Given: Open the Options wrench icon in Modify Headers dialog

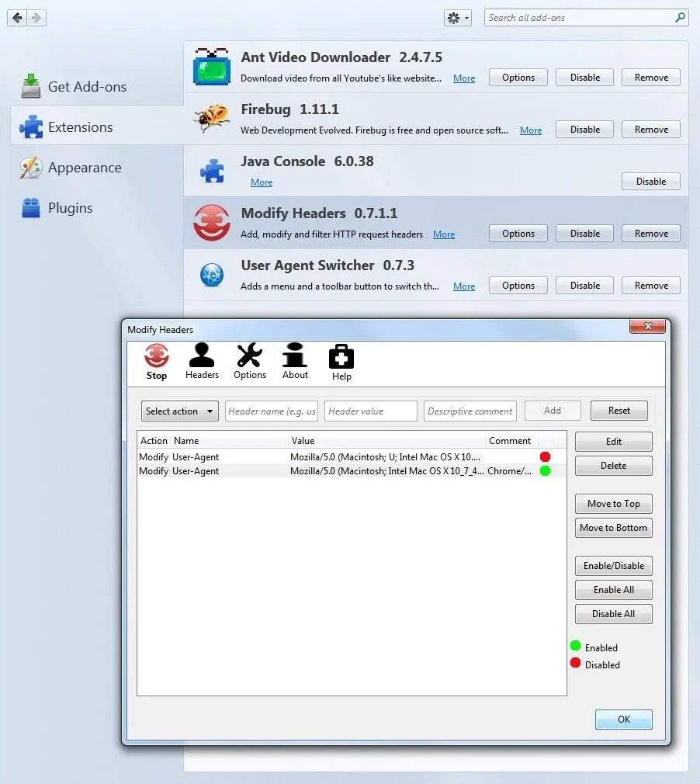Looking at the screenshot, I should pyautogui.click(x=249, y=355).
